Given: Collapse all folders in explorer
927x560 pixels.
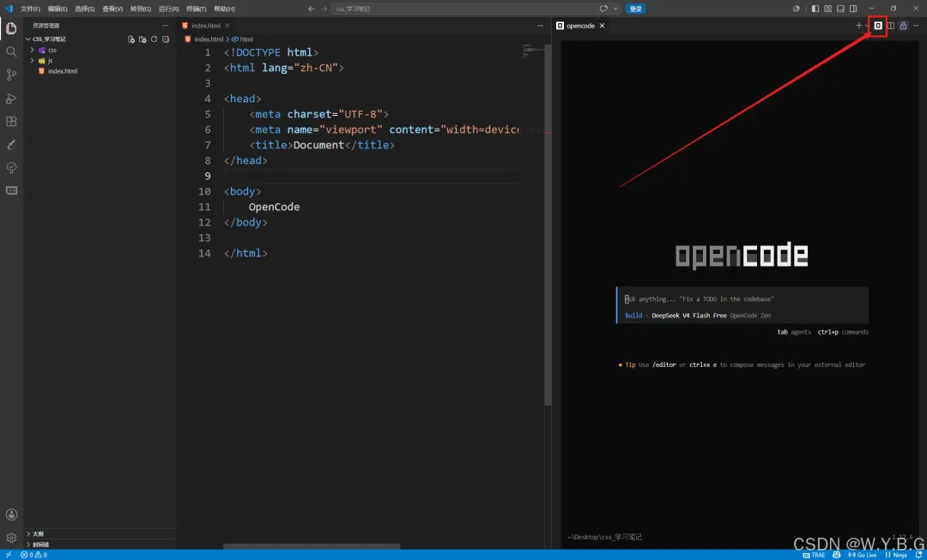Looking at the screenshot, I should [166, 39].
